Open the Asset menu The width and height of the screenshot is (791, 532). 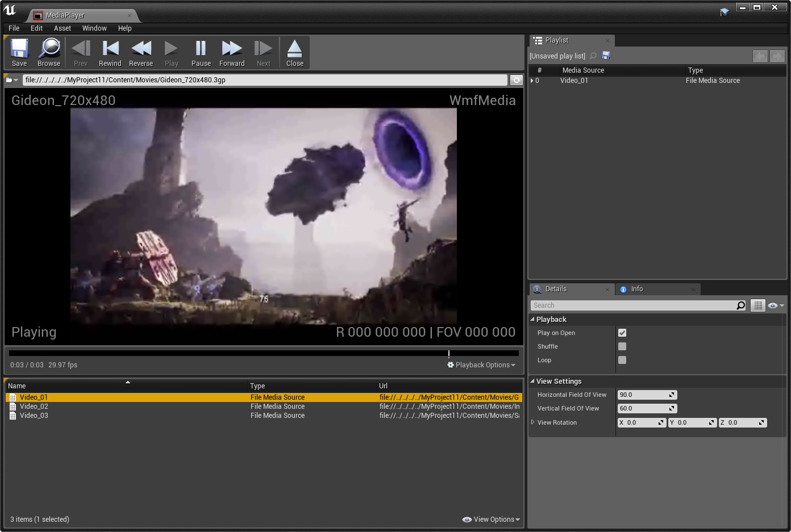coord(63,28)
